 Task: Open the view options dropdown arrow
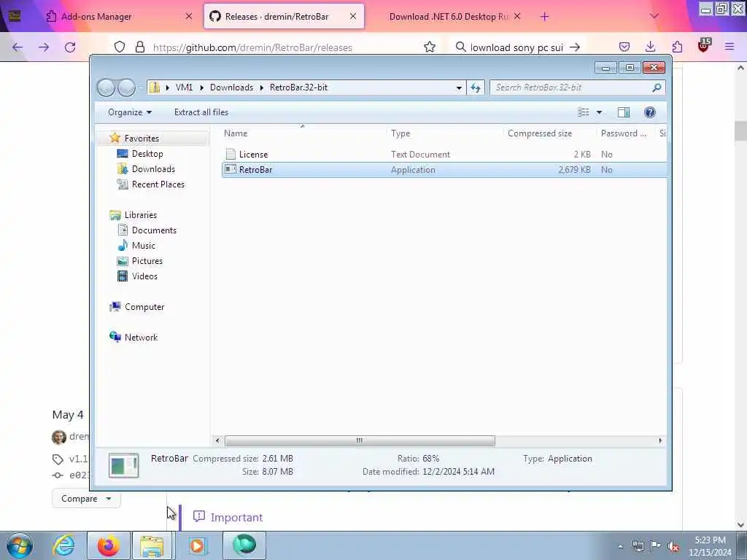[600, 112]
